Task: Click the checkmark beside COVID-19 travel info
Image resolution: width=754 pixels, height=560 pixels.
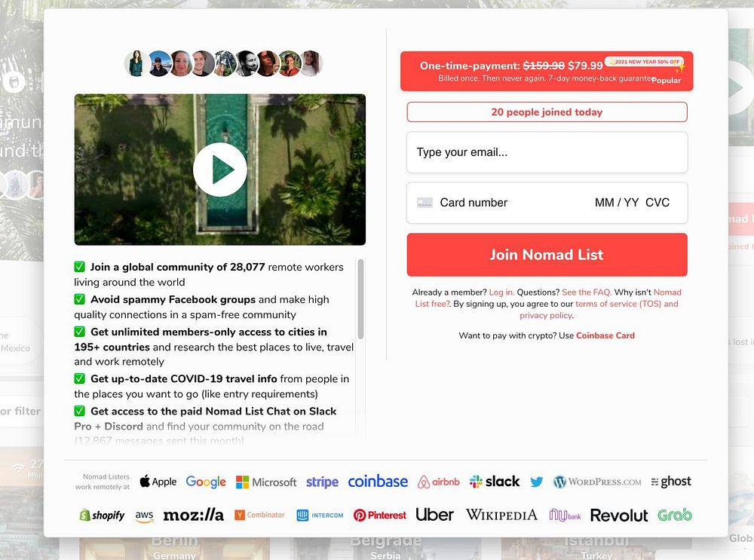Action: tap(80, 379)
